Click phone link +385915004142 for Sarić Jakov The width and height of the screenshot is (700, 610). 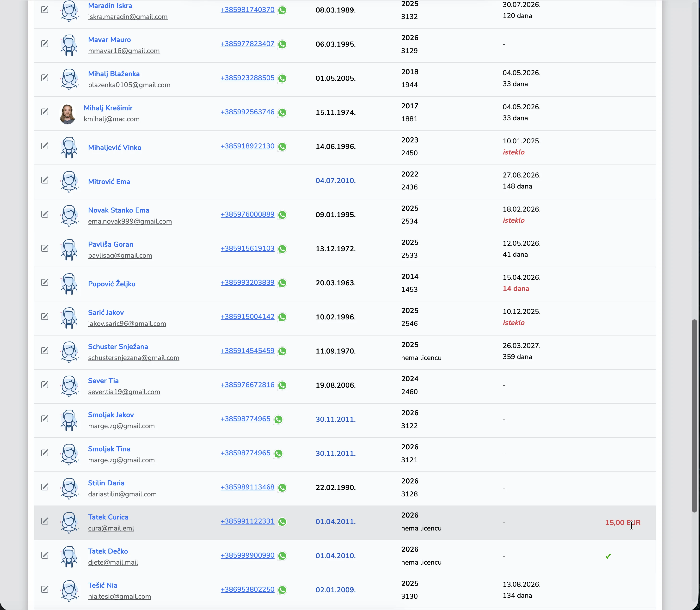pos(247,316)
